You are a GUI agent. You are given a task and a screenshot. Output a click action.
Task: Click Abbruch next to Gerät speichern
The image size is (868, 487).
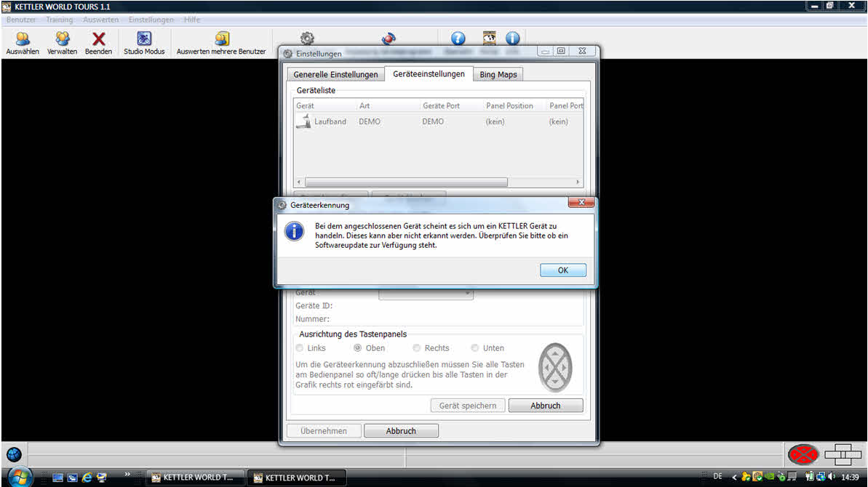pos(546,406)
